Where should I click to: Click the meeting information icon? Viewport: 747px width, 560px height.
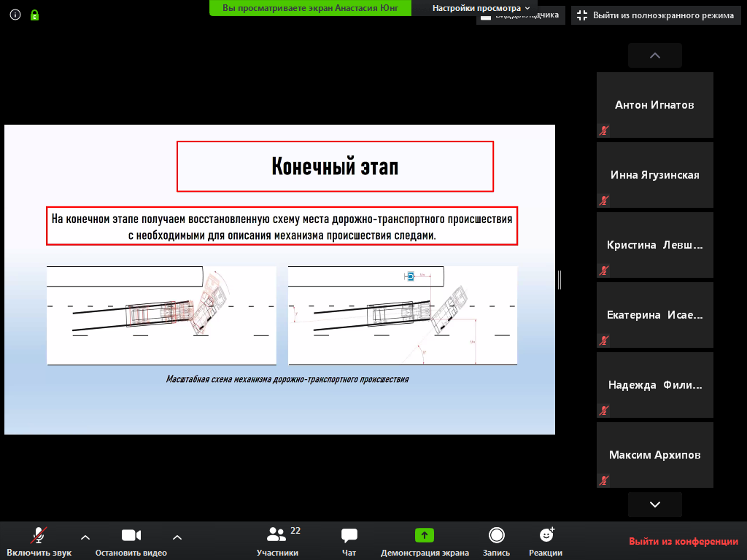(15, 15)
